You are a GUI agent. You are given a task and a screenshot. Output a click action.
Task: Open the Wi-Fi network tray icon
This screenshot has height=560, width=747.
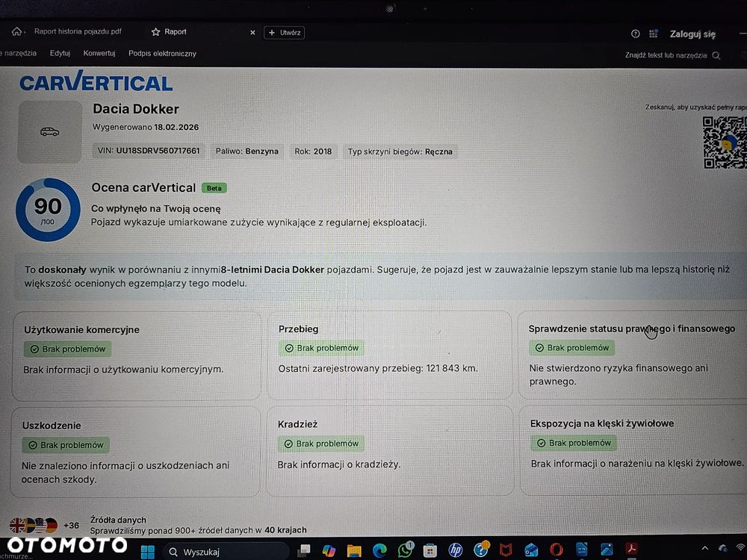[740, 548]
